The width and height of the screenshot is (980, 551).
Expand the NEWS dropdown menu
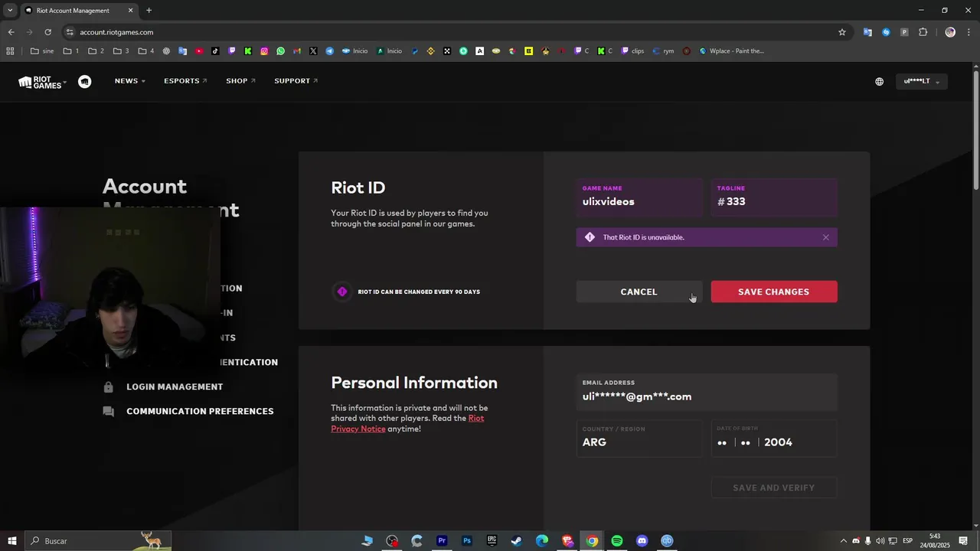[129, 81]
